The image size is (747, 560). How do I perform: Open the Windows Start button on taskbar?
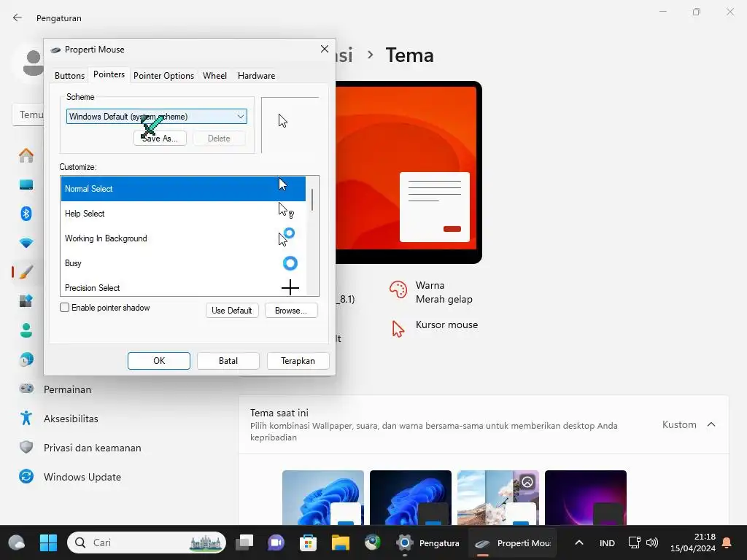tap(48, 542)
